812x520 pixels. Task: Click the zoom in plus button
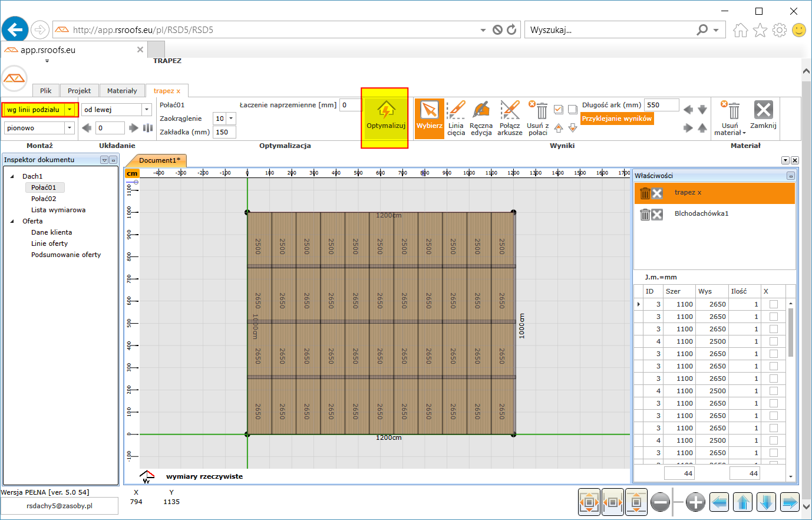click(695, 502)
